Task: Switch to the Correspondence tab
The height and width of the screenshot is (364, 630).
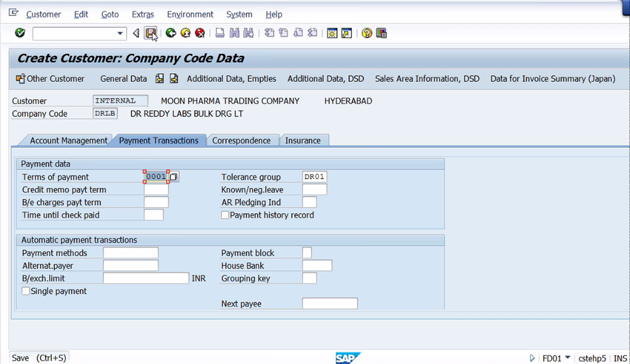Action: tap(241, 140)
